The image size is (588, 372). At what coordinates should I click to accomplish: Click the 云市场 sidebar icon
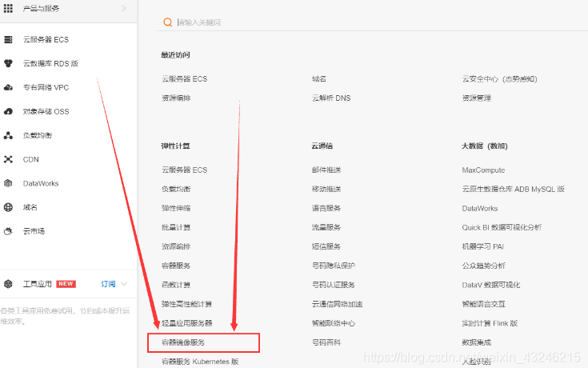8,231
